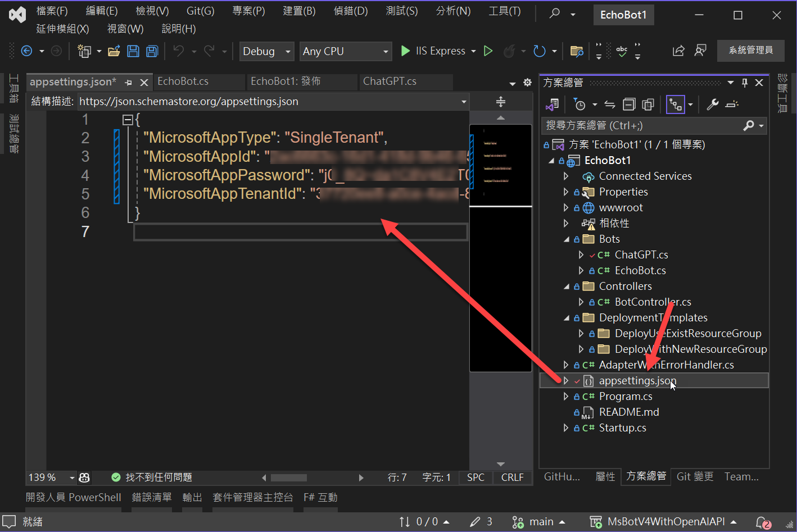Click the Solution Explorer search magnifier icon
797x532 pixels.
(x=749, y=125)
